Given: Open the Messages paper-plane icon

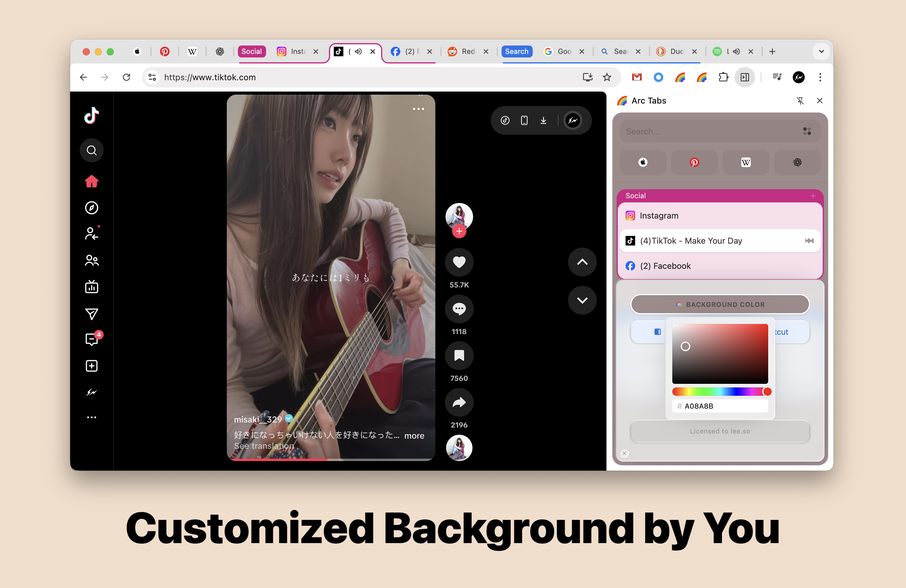Looking at the screenshot, I should point(91,314).
